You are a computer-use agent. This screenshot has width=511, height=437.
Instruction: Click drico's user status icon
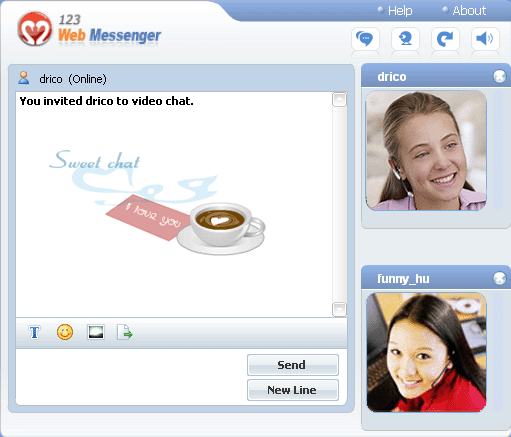coord(23,78)
